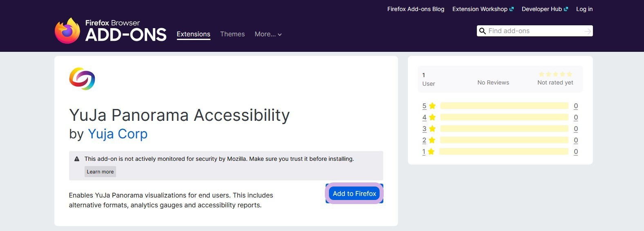Screen dimensions: 644x231
Task: Click the Firefox Browser Add-ons logo
Action: coord(111,31)
